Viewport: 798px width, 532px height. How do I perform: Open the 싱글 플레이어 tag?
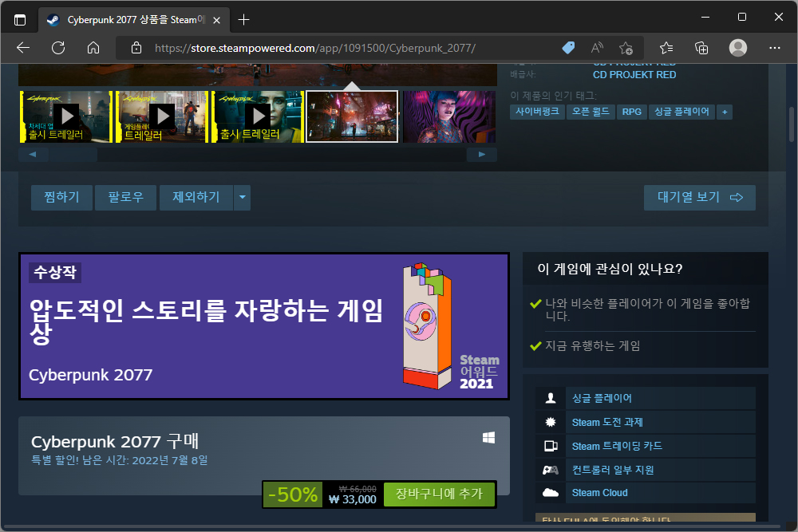681,112
